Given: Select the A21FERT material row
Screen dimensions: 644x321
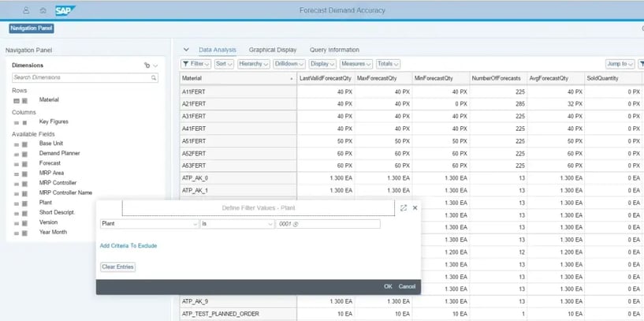Looking at the screenshot, I should (x=238, y=104).
